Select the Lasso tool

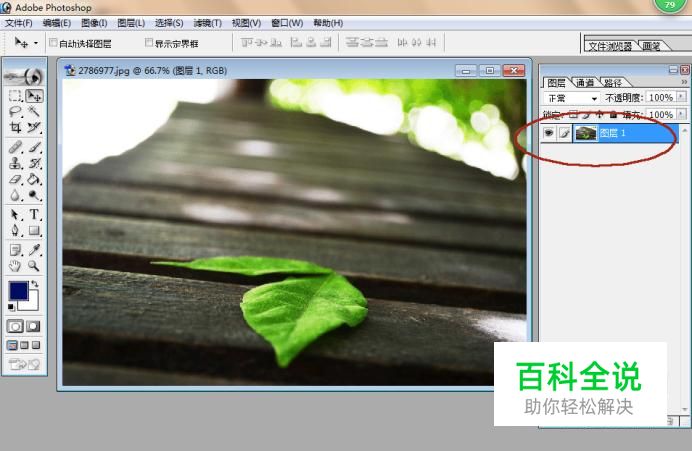pos(15,111)
